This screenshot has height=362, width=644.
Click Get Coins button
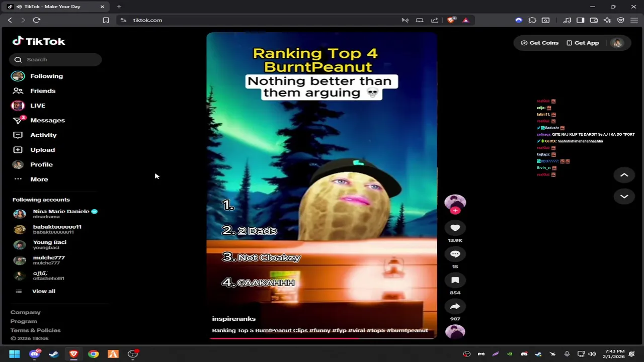click(x=539, y=43)
